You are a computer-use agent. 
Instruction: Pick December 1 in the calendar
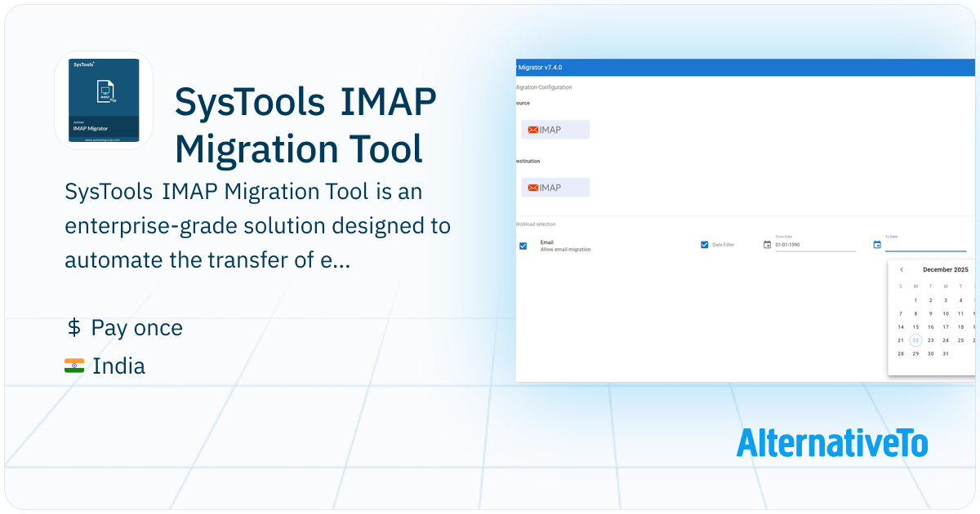click(915, 300)
